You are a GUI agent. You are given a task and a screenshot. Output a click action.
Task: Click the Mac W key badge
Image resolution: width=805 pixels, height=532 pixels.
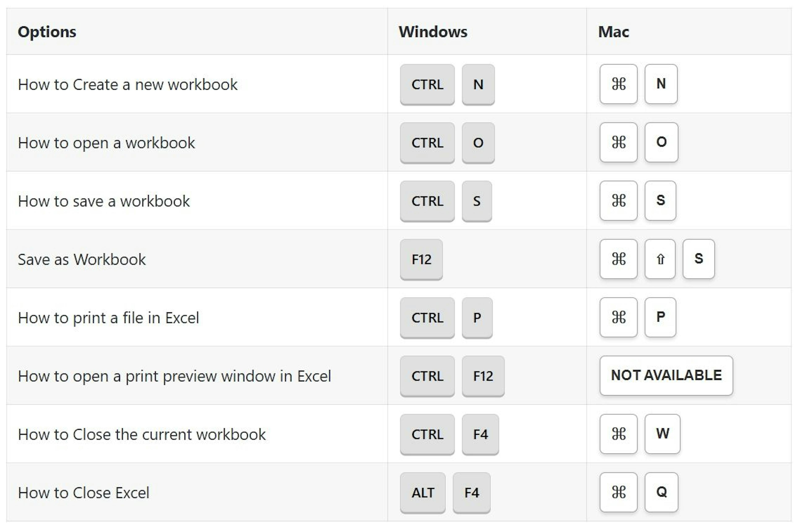(x=662, y=434)
